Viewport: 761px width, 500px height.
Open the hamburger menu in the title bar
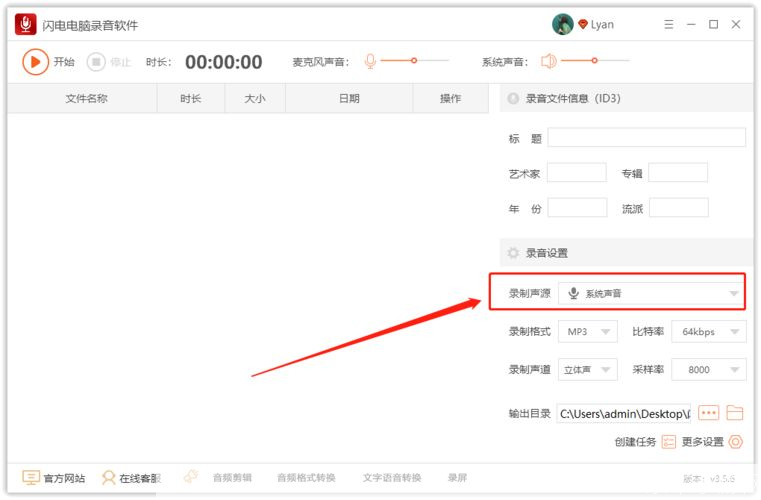667,24
